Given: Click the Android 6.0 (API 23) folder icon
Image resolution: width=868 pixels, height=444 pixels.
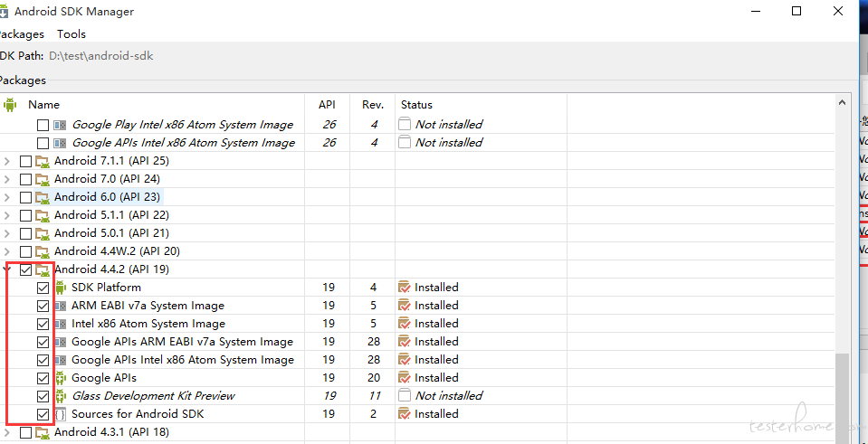Looking at the screenshot, I should coord(42,197).
